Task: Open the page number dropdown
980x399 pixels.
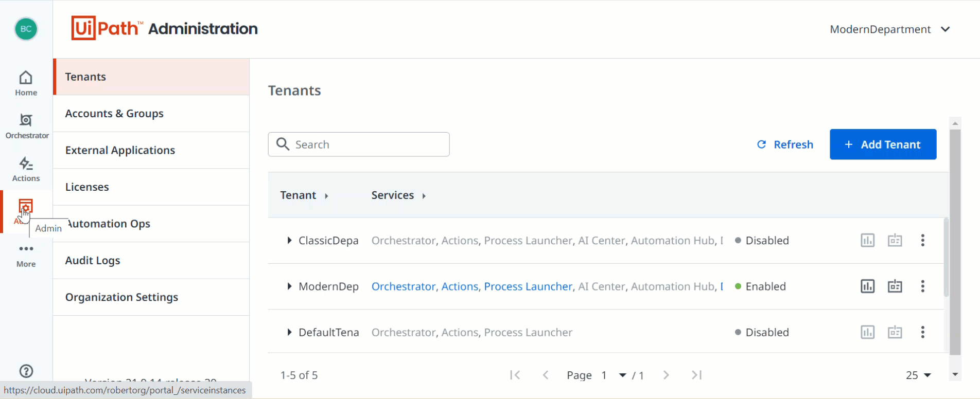Action: pyautogui.click(x=615, y=375)
